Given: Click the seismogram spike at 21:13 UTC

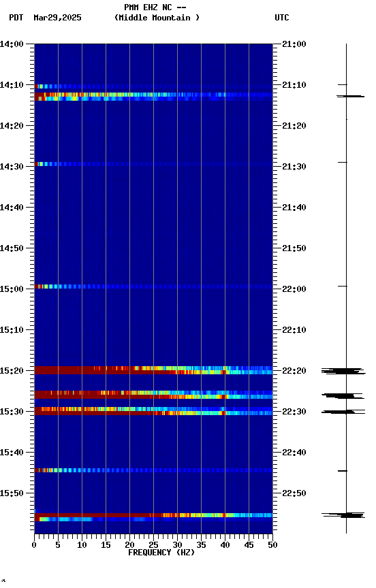Looking at the screenshot, I should point(351,97).
